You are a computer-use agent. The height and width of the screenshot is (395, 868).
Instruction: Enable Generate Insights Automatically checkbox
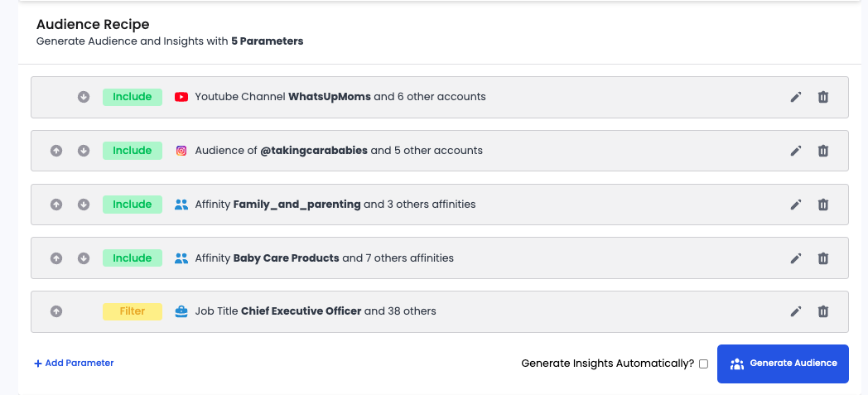point(704,364)
